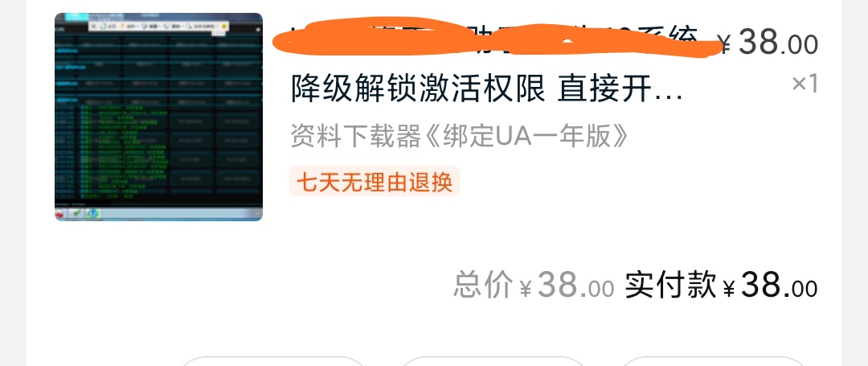
Task: Open the product thumbnail image
Action: pyautogui.click(x=158, y=117)
